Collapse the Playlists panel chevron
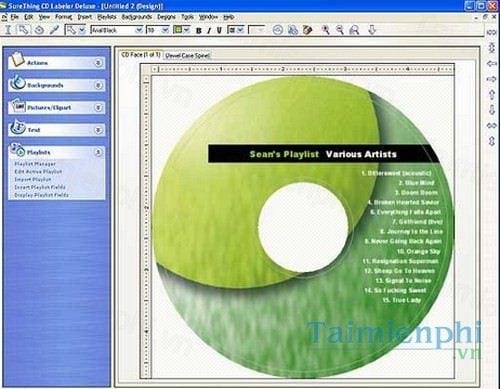The width and height of the screenshot is (500, 389). pos(98,152)
